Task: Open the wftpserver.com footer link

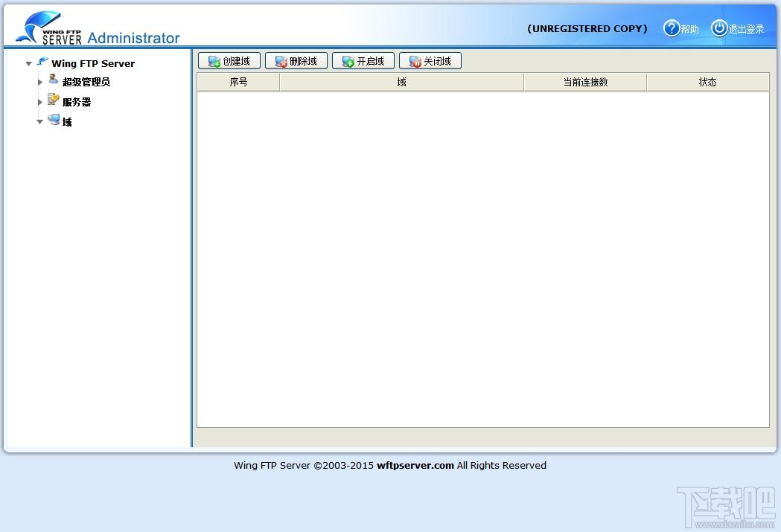Action: (415, 465)
